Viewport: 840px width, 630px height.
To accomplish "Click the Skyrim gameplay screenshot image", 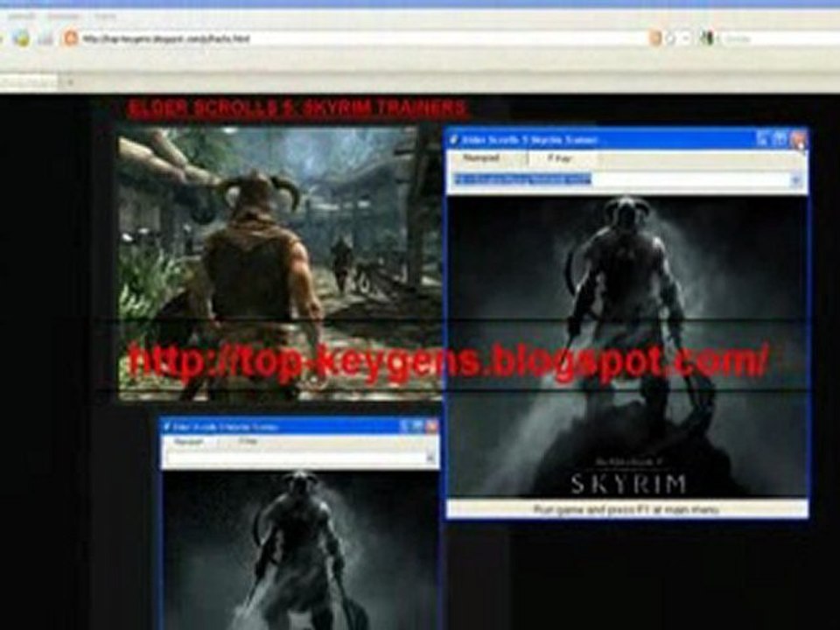I will (280, 263).
